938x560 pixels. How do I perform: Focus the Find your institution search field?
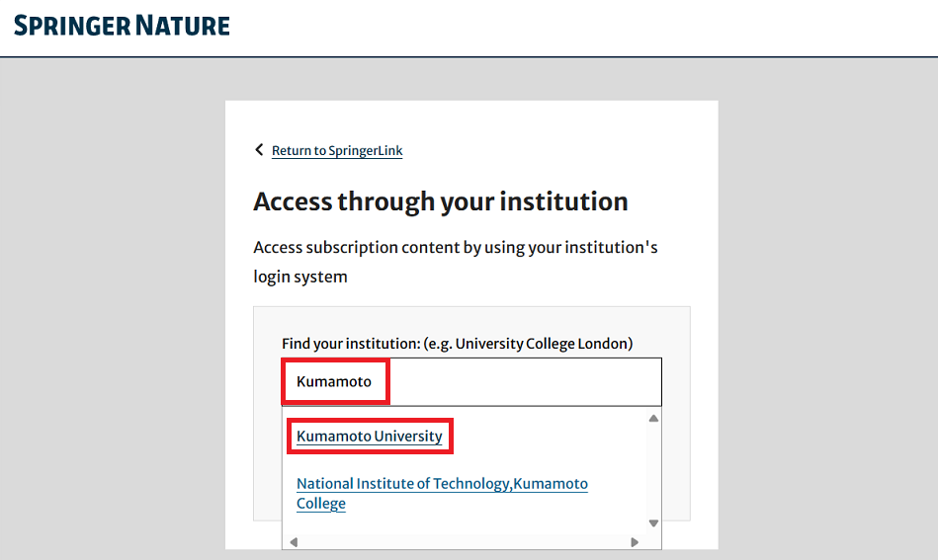tap(471, 382)
